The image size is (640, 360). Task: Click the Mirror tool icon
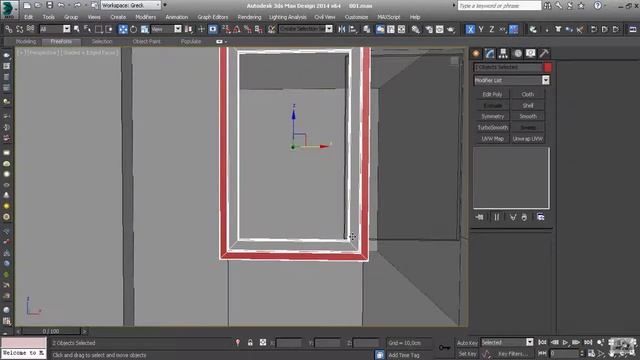point(342,29)
